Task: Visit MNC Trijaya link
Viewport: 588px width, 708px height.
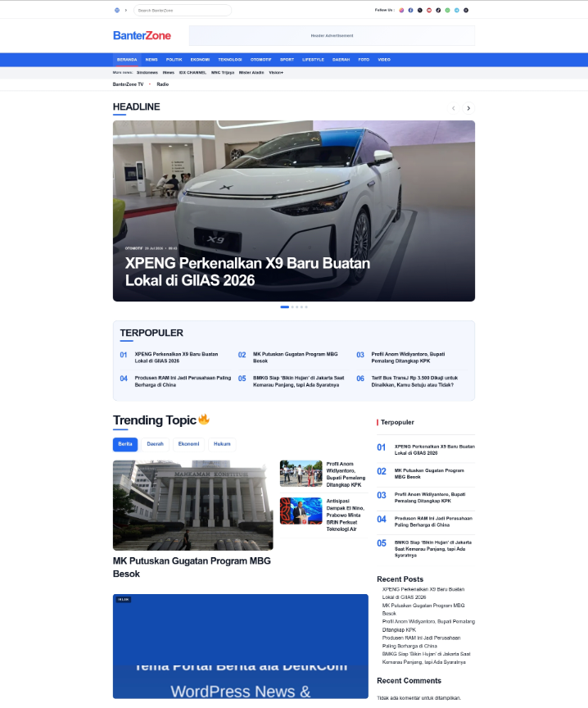Action: [x=223, y=73]
